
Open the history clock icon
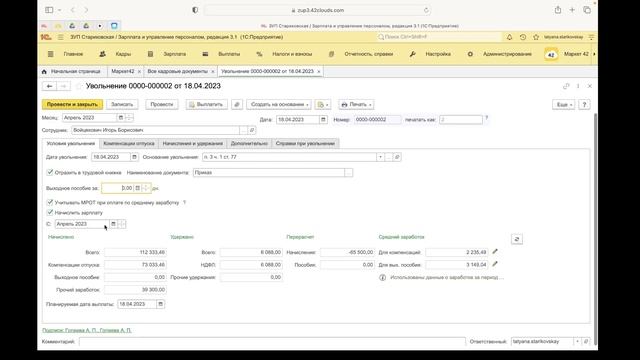(523, 37)
